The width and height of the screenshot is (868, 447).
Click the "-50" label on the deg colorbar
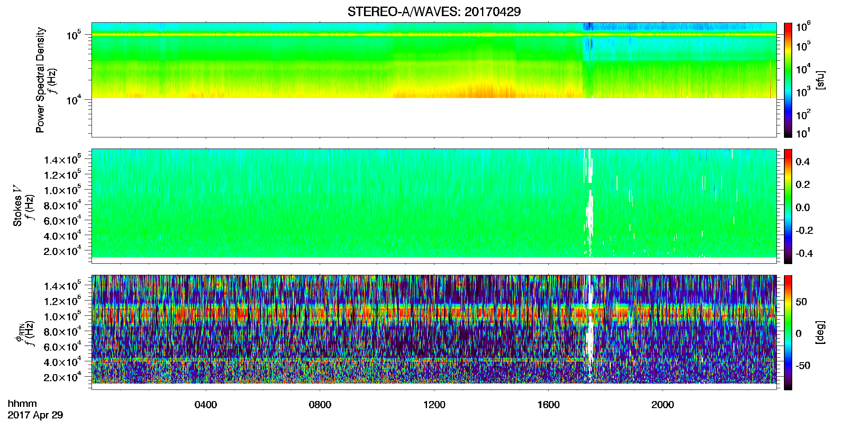[x=803, y=365]
